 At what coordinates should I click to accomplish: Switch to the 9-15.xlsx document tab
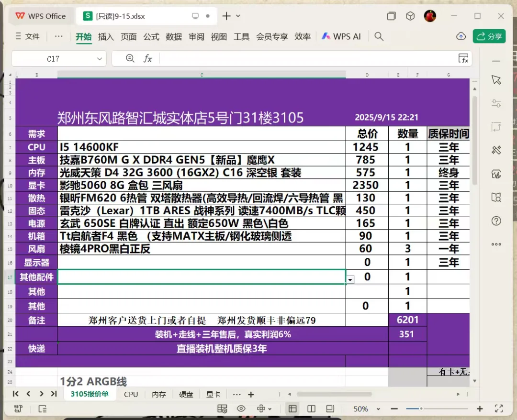(146, 16)
